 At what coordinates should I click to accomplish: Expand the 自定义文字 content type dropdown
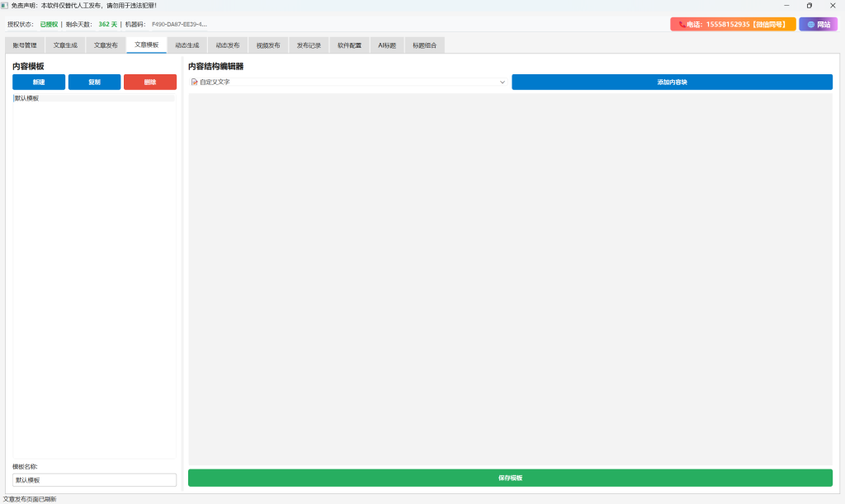pyautogui.click(x=347, y=82)
